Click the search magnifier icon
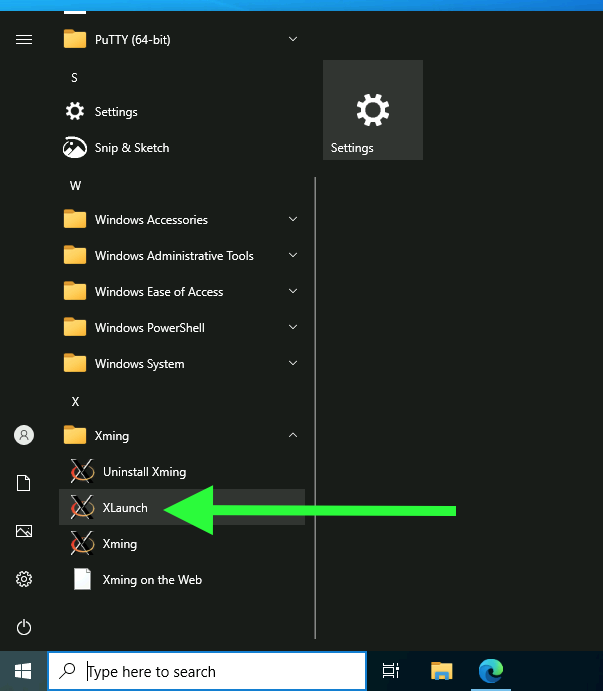Image resolution: width=603 pixels, height=691 pixels. [67, 671]
